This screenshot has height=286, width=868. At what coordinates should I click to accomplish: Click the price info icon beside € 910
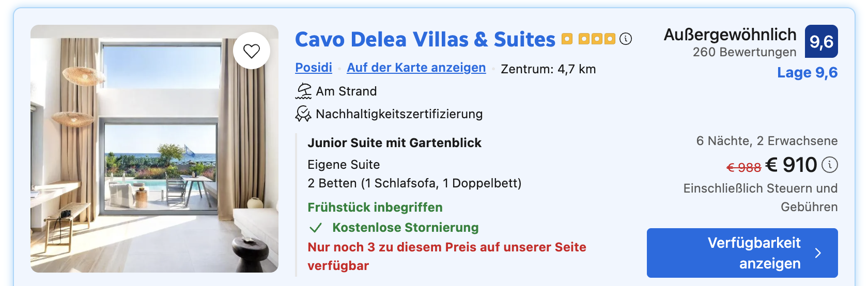830,165
